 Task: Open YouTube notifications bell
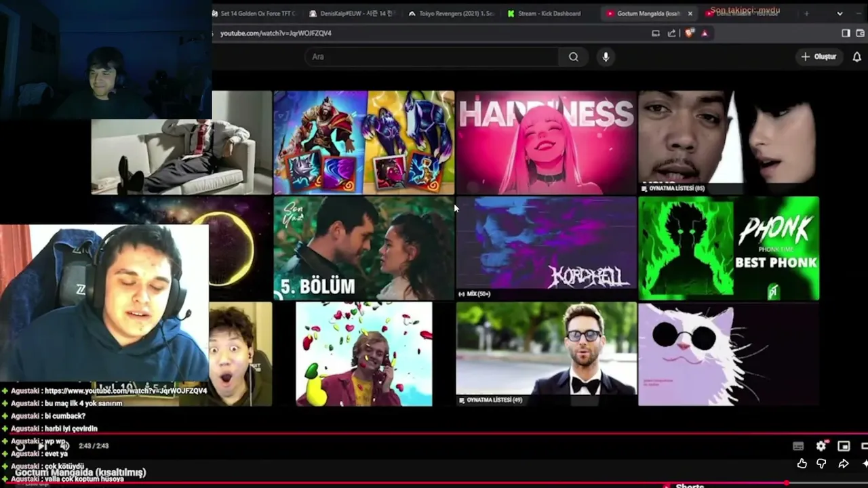(856, 57)
